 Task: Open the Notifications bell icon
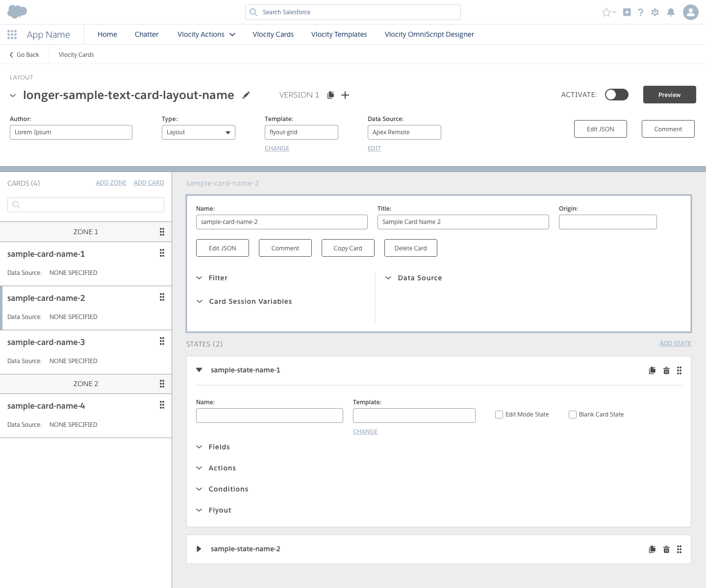671,12
